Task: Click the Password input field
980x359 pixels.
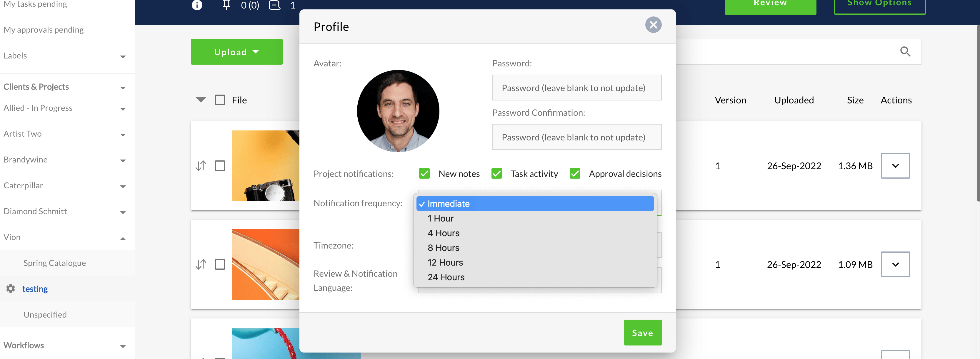Action: 577,88
